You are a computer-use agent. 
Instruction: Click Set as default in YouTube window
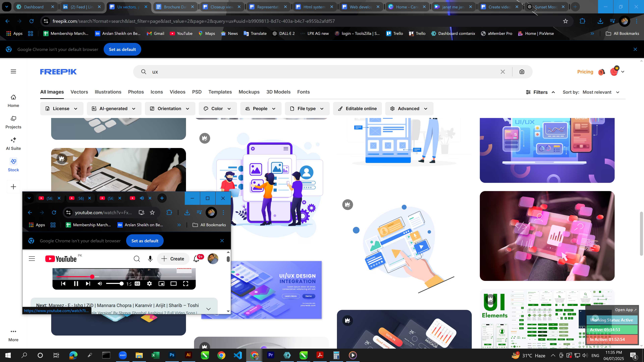pos(145,241)
